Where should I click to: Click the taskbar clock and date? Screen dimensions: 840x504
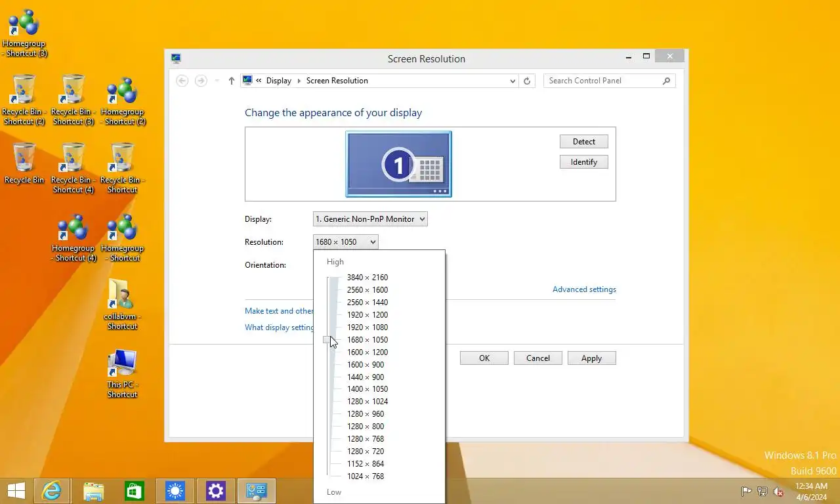[811, 492]
